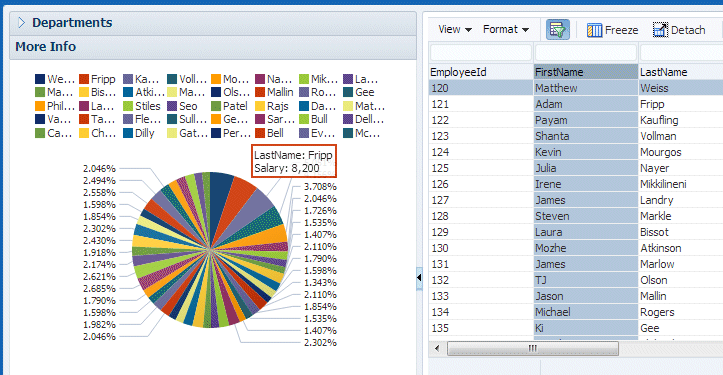Click the Freeze column button
Viewport: 723px width, 375px height.
click(x=612, y=30)
